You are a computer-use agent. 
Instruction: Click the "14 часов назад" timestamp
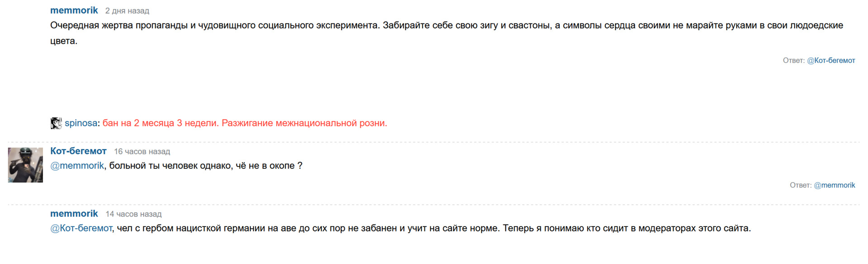pos(133,214)
